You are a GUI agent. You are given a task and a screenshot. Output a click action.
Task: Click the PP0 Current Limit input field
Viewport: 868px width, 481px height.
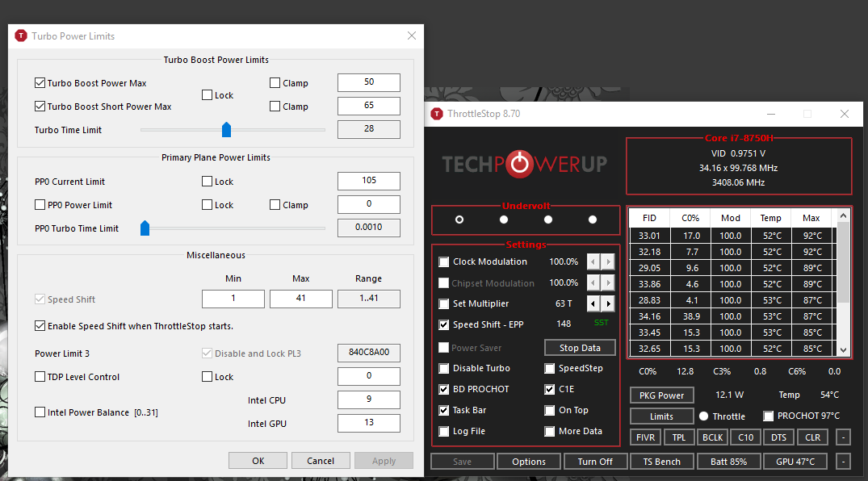click(368, 182)
